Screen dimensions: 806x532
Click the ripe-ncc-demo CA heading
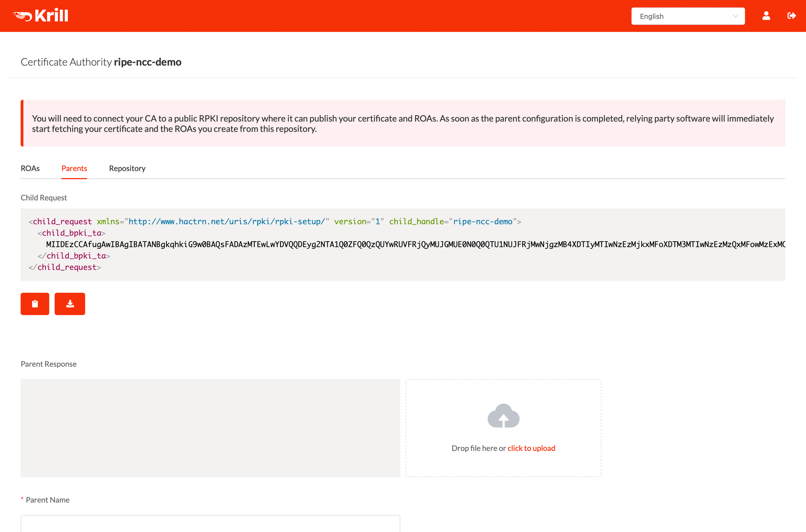point(147,62)
